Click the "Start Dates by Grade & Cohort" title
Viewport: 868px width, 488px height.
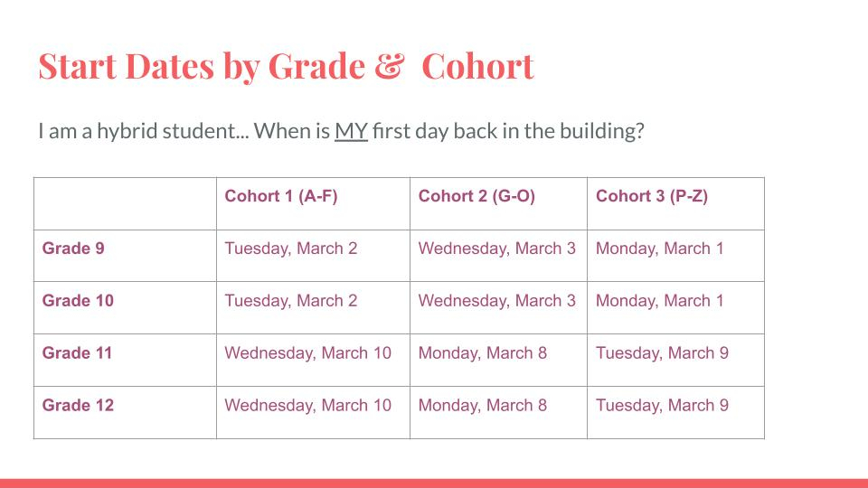[286, 66]
